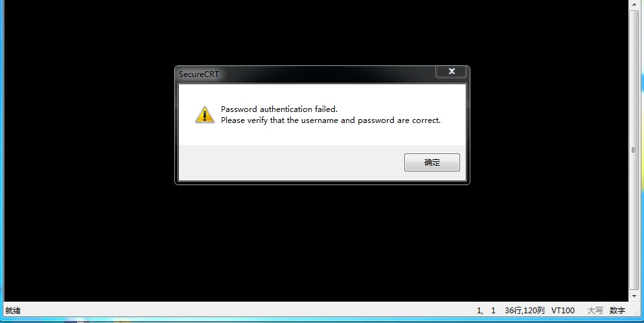Close the SecureCRT error dialog
The width and height of the screenshot is (644, 323).
click(452, 71)
